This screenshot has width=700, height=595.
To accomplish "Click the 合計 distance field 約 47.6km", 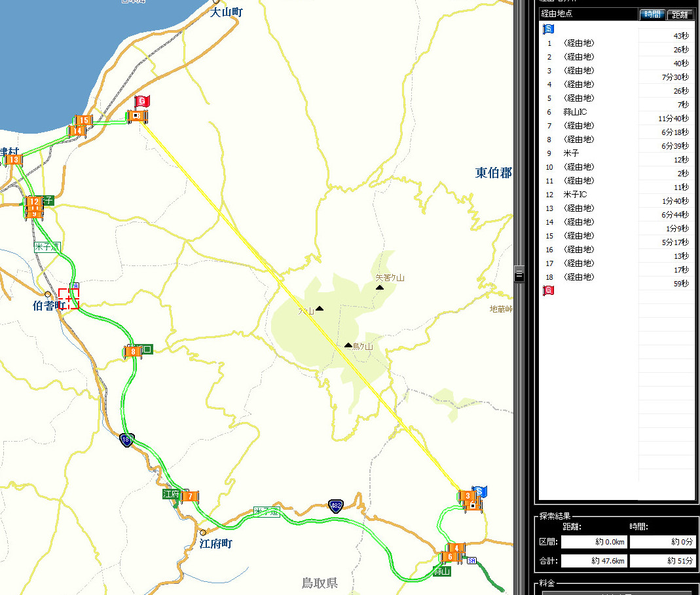I will click(594, 561).
